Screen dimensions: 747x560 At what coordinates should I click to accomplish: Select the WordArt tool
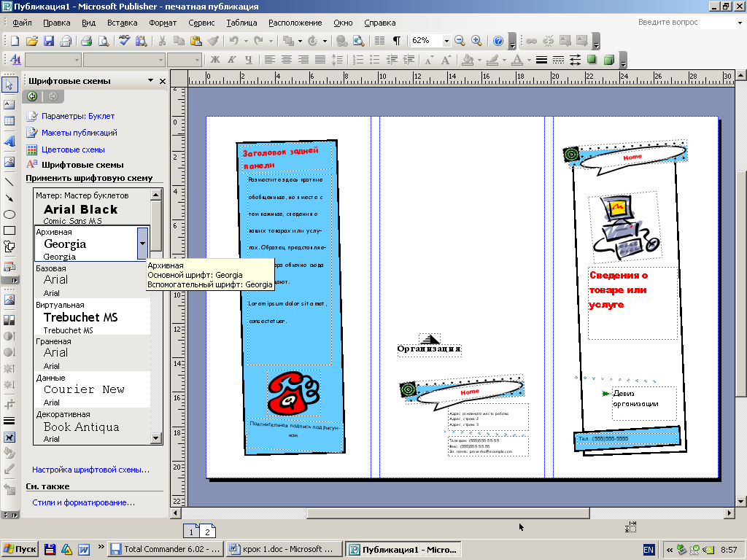(9, 141)
